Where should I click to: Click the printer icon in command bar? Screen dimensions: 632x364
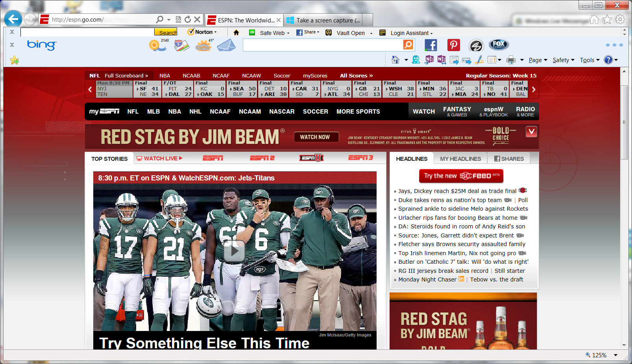(x=511, y=60)
